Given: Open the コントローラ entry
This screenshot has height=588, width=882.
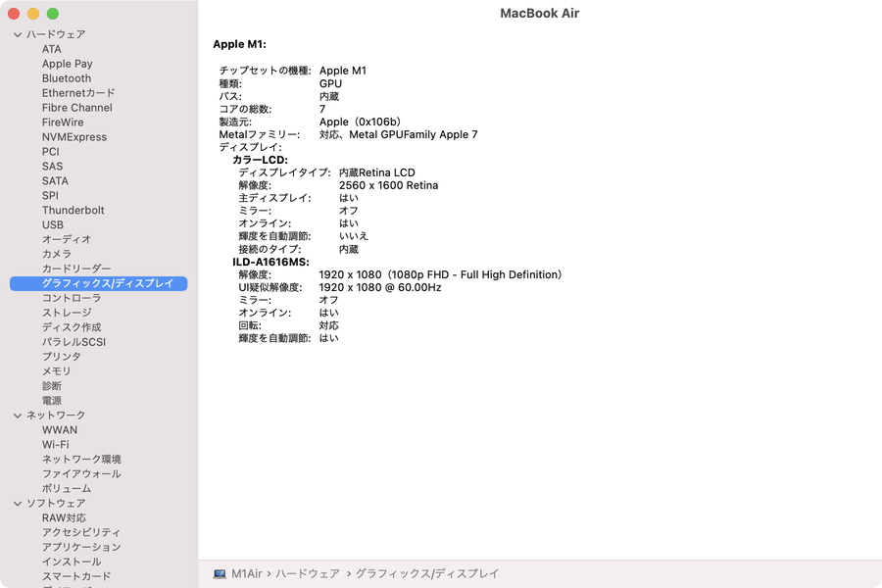Looking at the screenshot, I should tap(72, 298).
